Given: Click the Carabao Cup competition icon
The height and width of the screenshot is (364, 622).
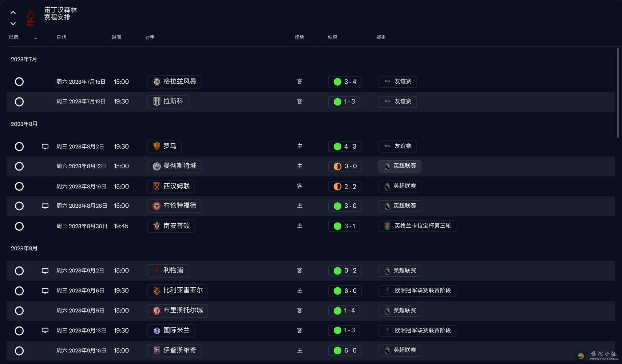Looking at the screenshot, I should [387, 226].
